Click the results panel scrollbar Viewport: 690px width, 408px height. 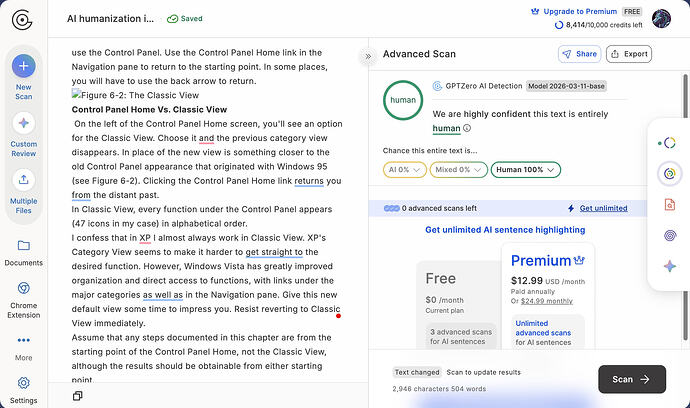(x=685, y=207)
